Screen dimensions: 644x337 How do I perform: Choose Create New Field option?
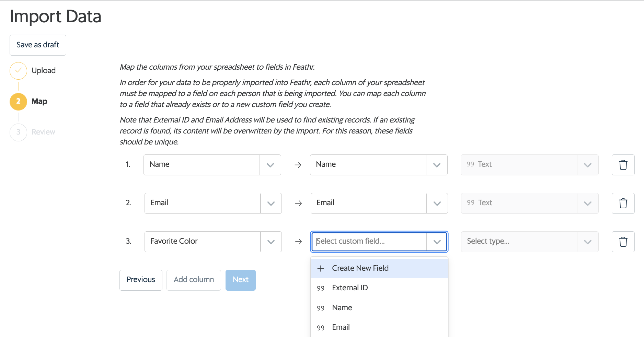(379, 268)
